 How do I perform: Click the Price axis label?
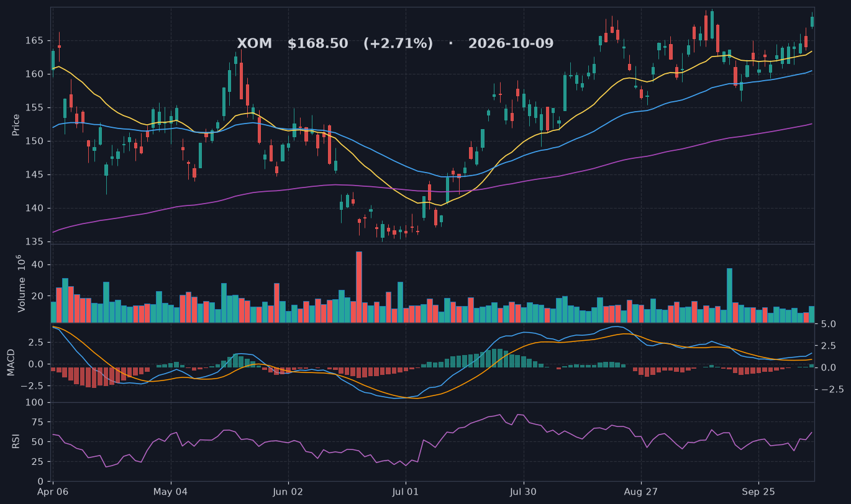pos(16,125)
